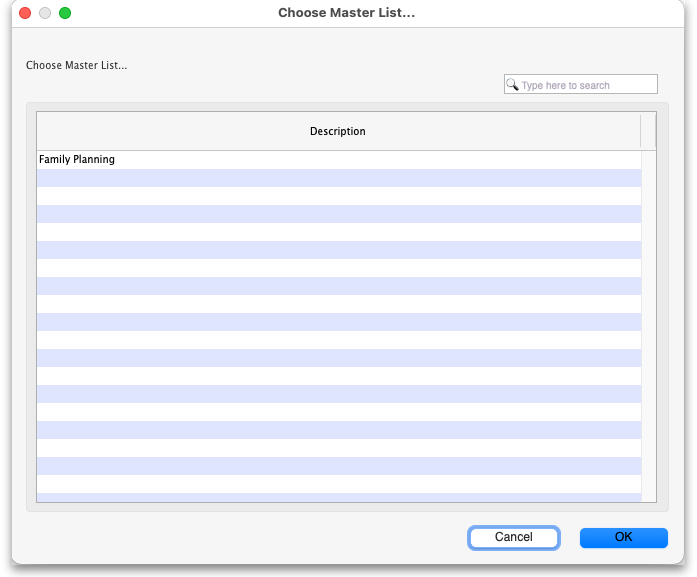Click the column divider right of Description header
The width and height of the screenshot is (697, 577).
(640, 132)
